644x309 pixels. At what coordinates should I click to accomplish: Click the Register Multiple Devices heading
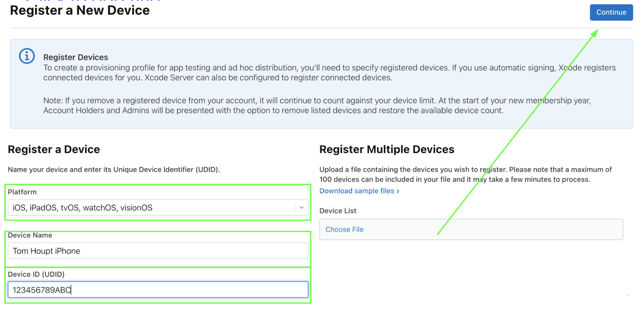[x=387, y=149]
